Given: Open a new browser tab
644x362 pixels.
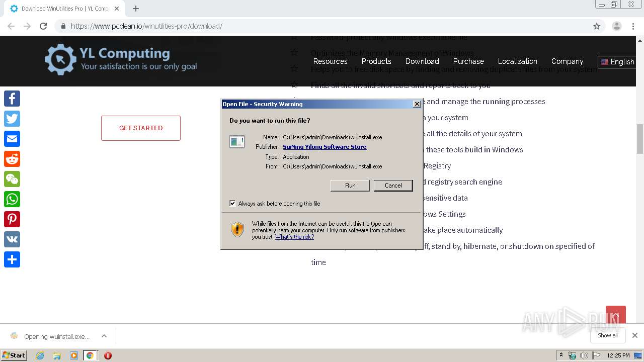Looking at the screenshot, I should (136, 9).
